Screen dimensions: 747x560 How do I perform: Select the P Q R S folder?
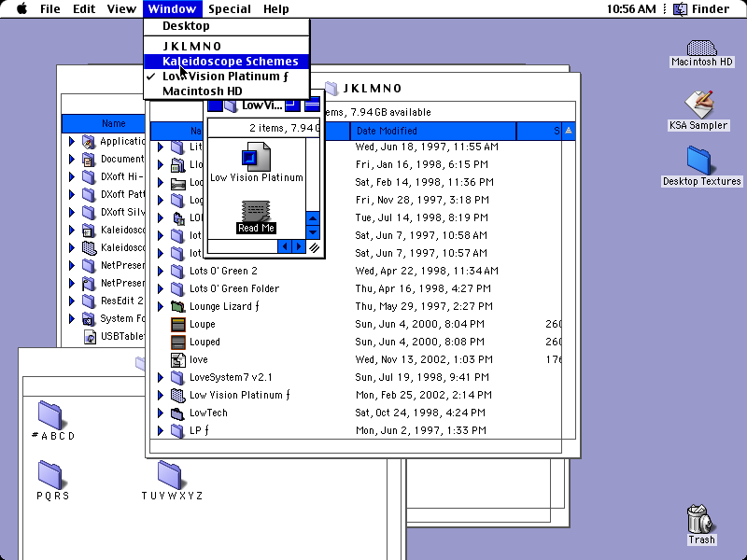(x=50, y=475)
